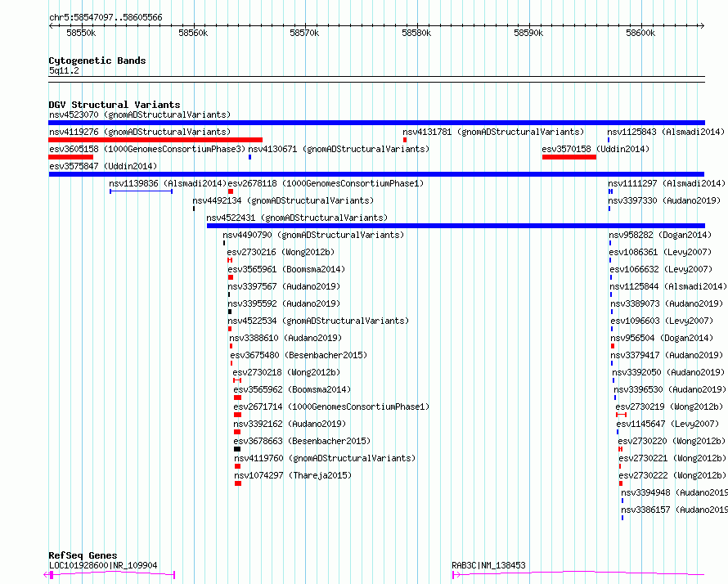Click nsv1074297 (Thareja2015) label
The width and height of the screenshot is (728, 584).
(293, 475)
